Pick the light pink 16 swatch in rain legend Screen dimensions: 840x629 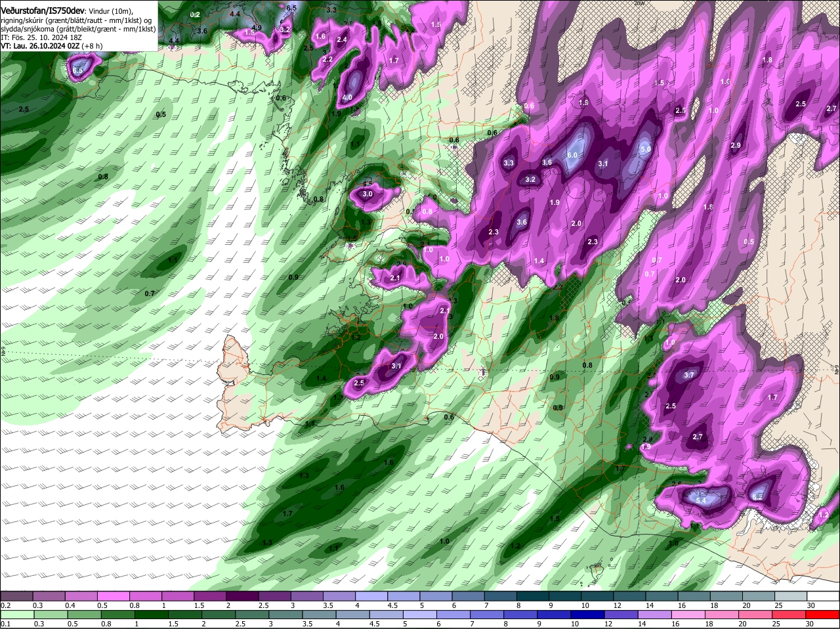[689, 615]
